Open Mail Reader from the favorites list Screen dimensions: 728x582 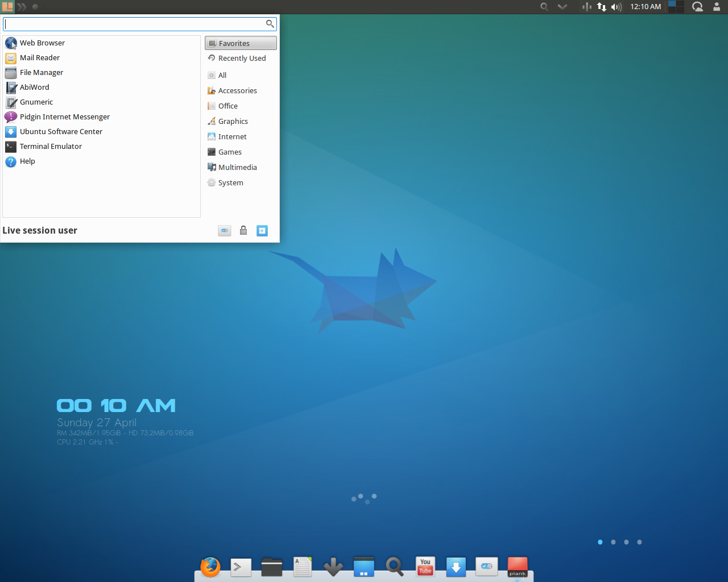tap(101, 57)
